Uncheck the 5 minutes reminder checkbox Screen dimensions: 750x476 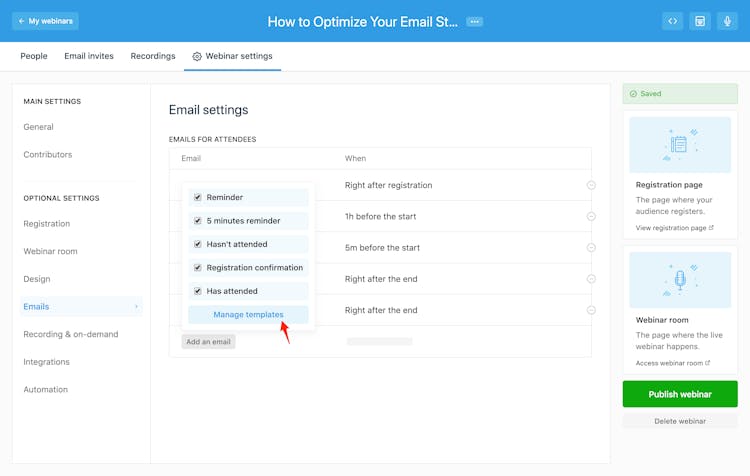coord(198,221)
